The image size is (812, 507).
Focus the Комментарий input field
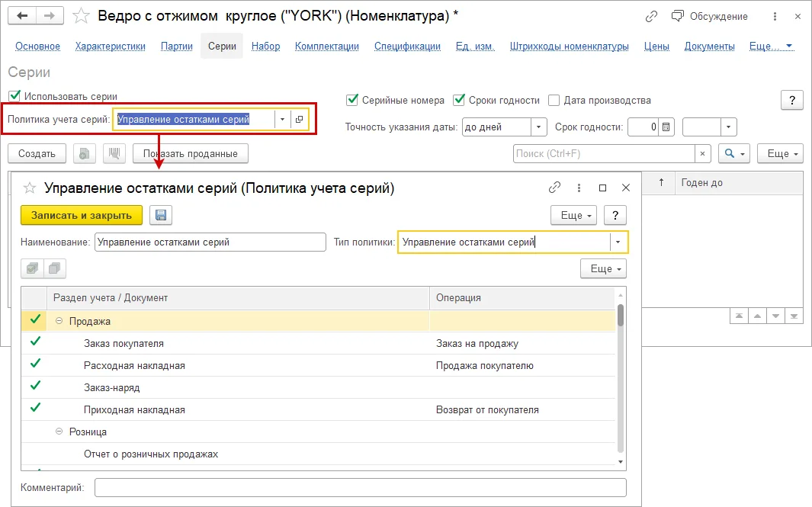pyautogui.click(x=361, y=487)
